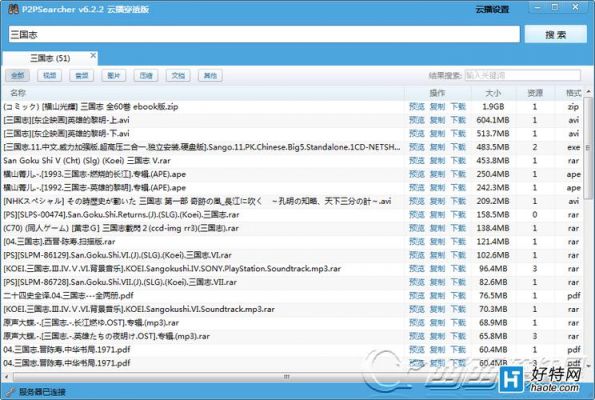
Task: Click 下载 for San Goku Shi V rar
Action: (458, 161)
